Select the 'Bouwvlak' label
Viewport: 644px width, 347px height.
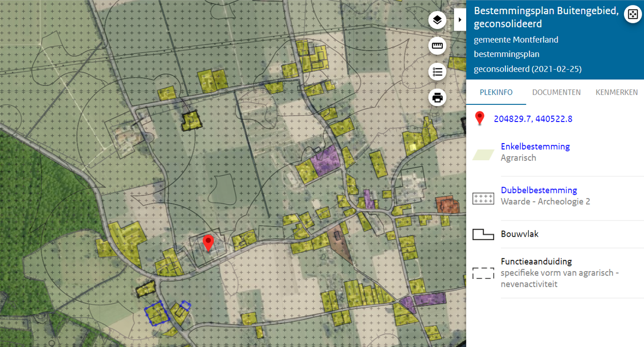click(x=520, y=234)
